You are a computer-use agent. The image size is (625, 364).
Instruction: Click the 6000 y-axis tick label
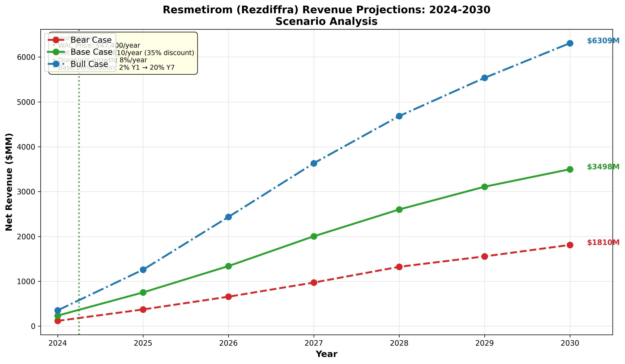pos(26,57)
